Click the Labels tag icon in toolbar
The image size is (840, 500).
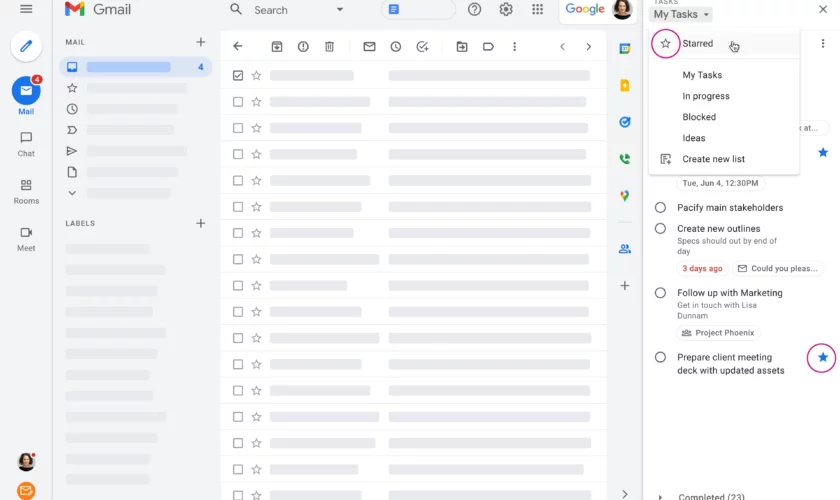[x=488, y=47]
